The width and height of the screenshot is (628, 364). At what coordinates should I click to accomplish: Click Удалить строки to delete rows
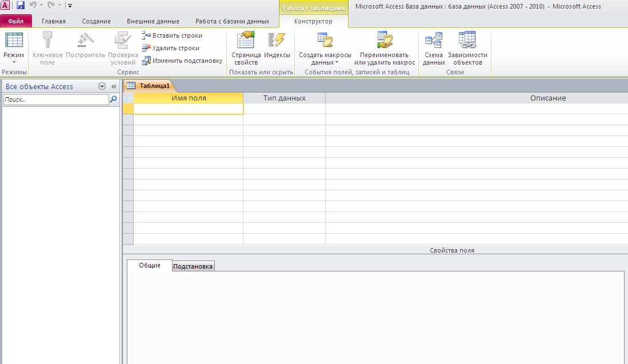(x=171, y=48)
